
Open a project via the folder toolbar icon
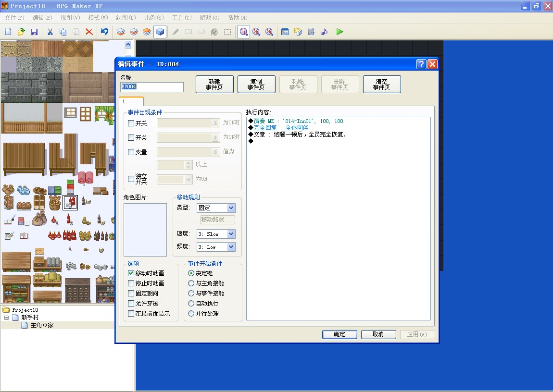(21, 32)
